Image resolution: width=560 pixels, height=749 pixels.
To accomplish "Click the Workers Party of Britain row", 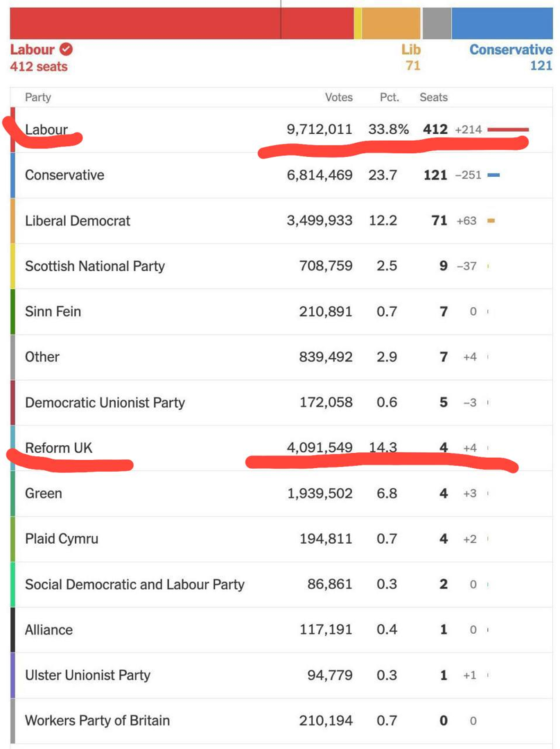I will click(x=97, y=721).
